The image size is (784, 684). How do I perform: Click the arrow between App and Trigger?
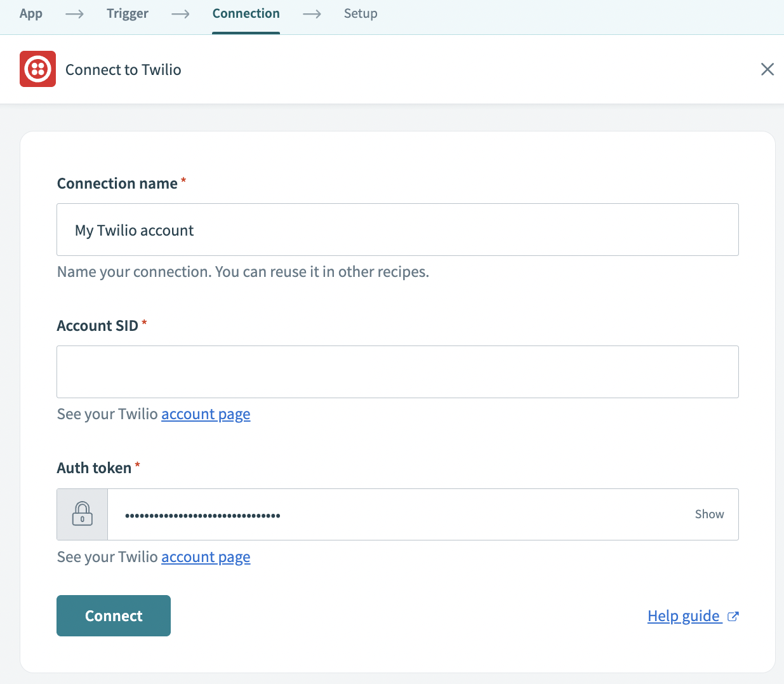[x=74, y=13]
